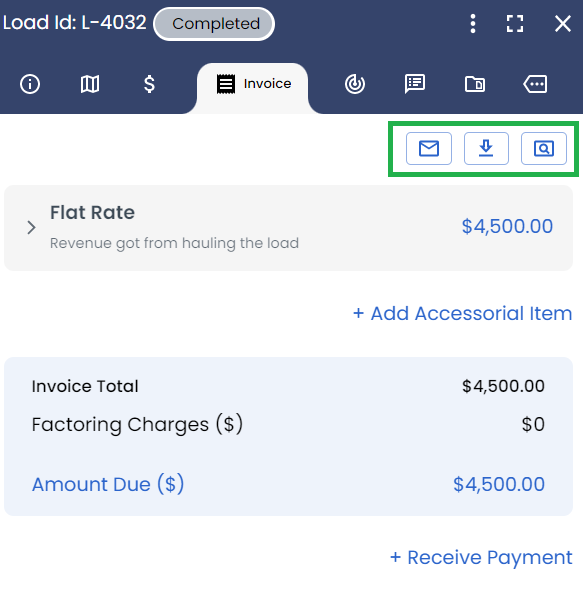The image size is (583, 592).
Task: Open the tags label tab icon
Action: click(535, 84)
